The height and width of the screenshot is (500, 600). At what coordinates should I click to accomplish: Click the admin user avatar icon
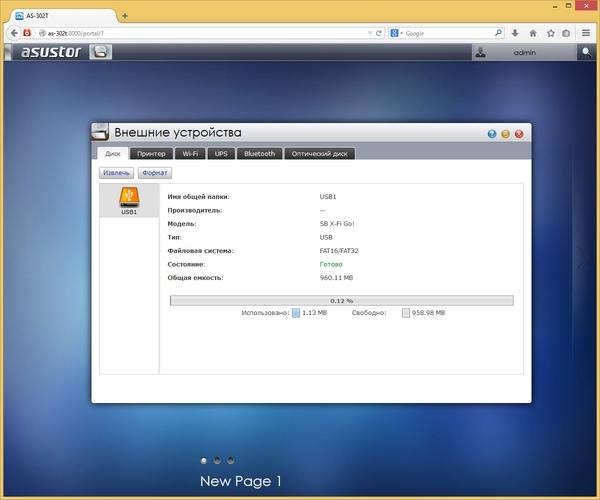coord(481,52)
